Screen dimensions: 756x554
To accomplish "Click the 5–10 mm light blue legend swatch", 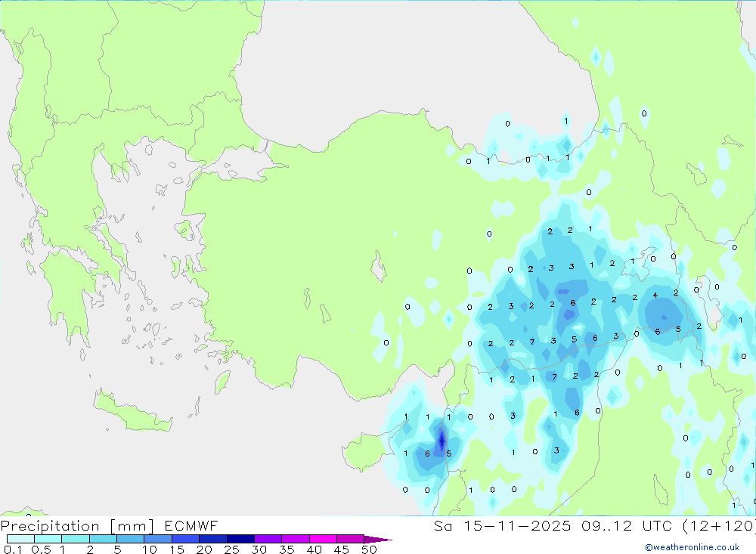I will click(x=130, y=539).
